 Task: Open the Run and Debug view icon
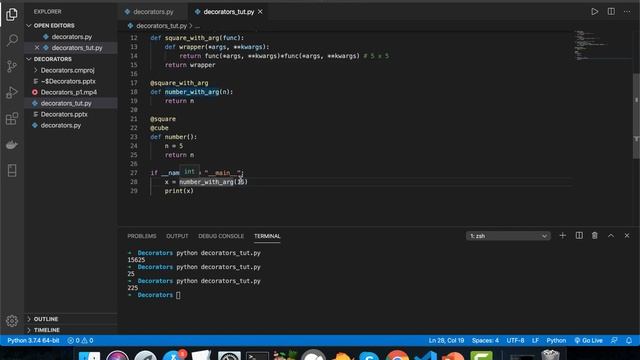click(x=12, y=93)
